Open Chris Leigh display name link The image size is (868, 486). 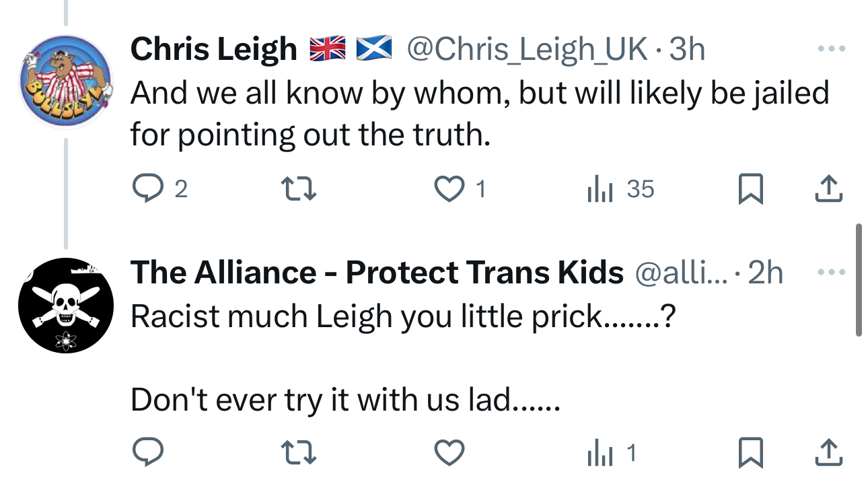(x=213, y=49)
